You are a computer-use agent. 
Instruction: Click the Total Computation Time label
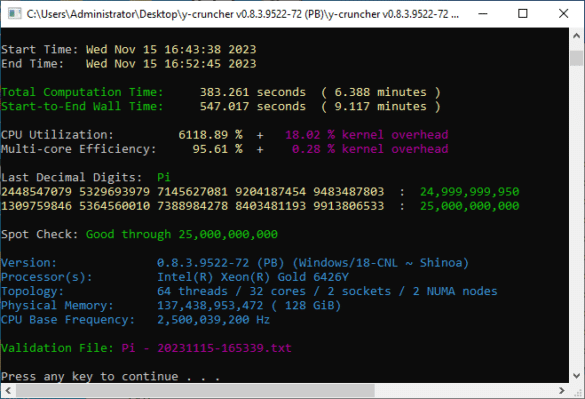82,92
